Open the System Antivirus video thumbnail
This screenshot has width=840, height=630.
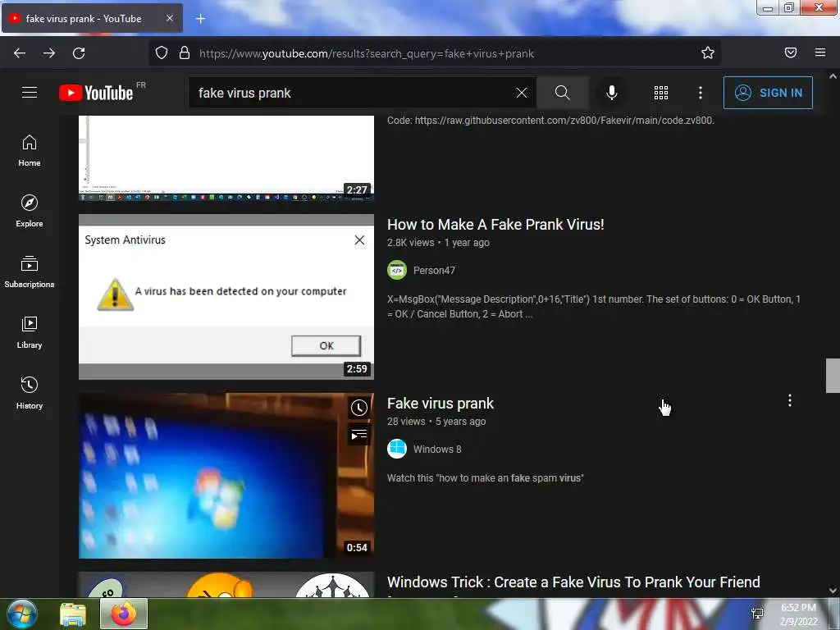point(226,297)
